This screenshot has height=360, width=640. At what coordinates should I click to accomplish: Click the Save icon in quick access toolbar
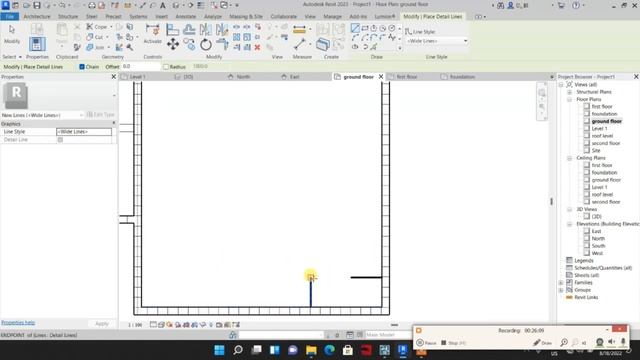point(37,5)
